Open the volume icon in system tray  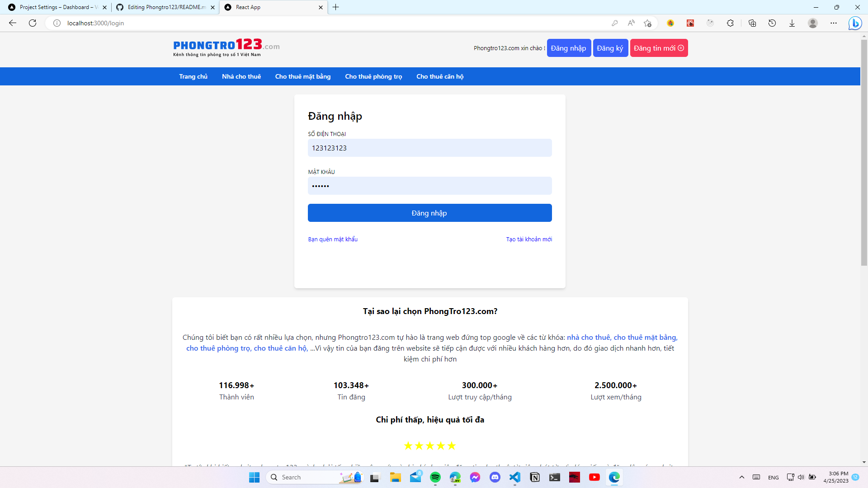[x=801, y=477]
